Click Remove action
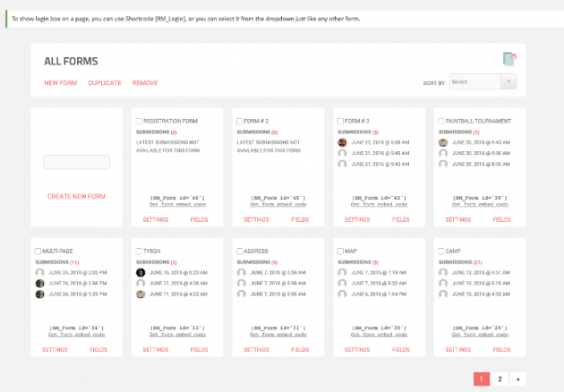The image size is (564, 392). [145, 83]
